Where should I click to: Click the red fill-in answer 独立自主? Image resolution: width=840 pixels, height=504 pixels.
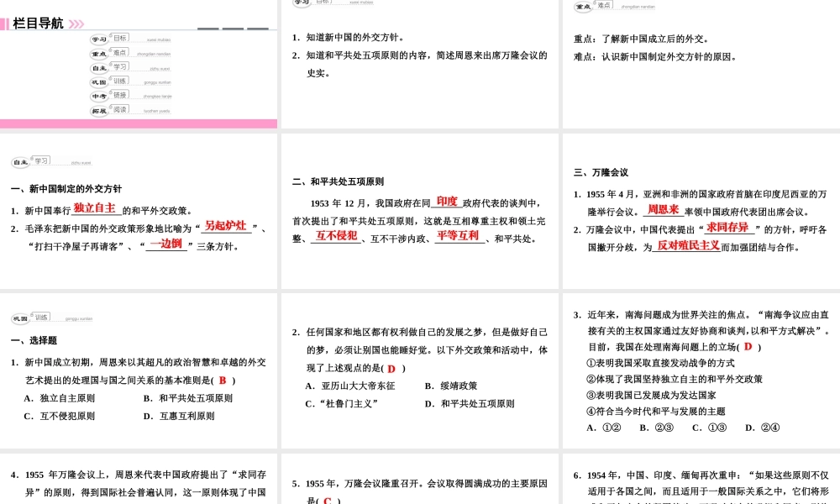[x=95, y=207]
